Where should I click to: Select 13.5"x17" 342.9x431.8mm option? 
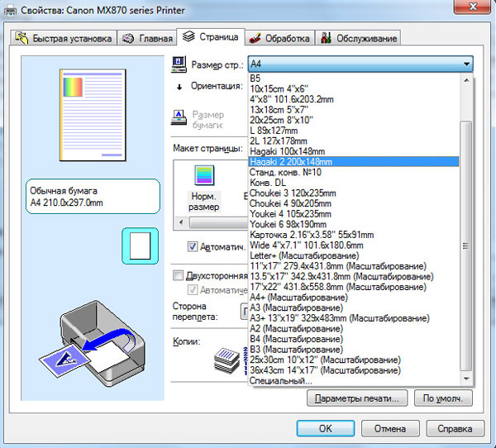point(354,277)
